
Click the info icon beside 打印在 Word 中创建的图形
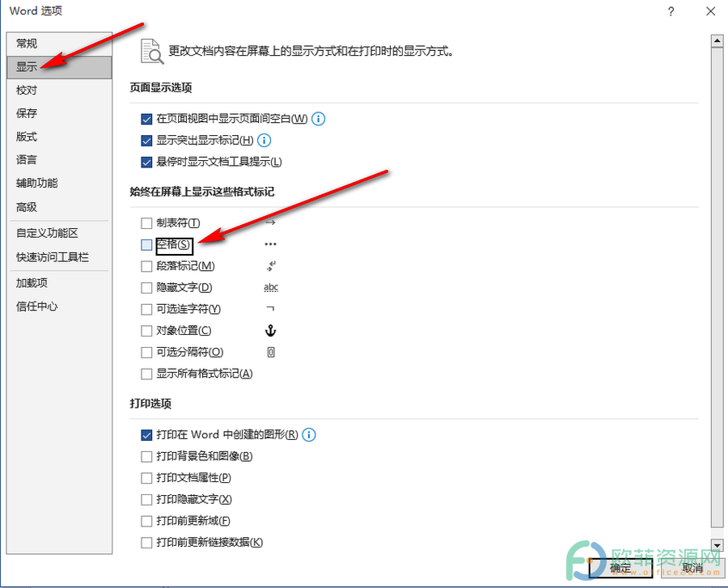309,435
